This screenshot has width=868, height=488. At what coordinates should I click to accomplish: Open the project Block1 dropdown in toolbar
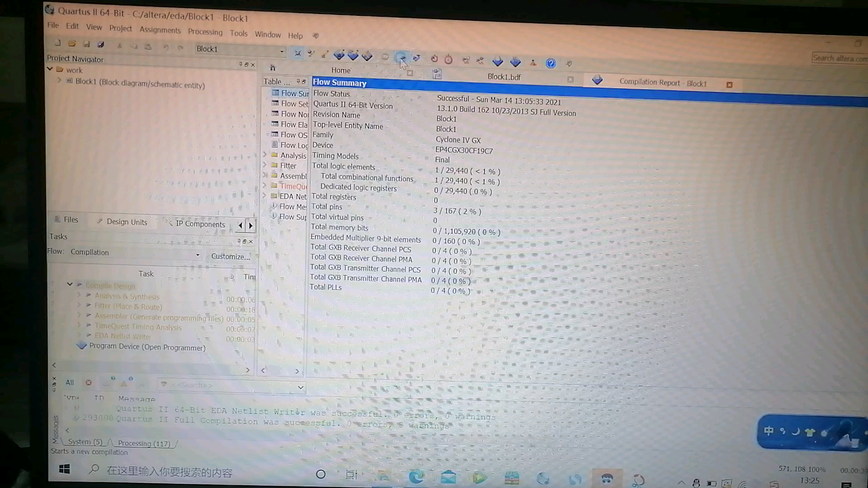tap(240, 50)
